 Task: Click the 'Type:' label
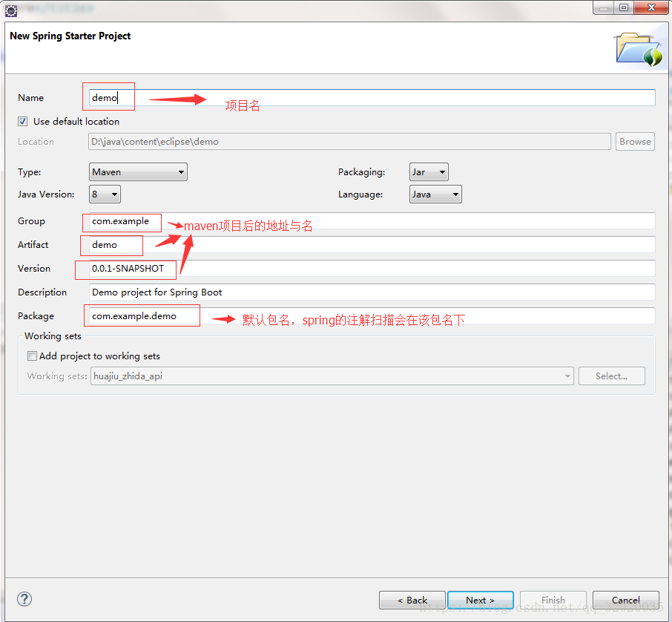tap(29, 172)
